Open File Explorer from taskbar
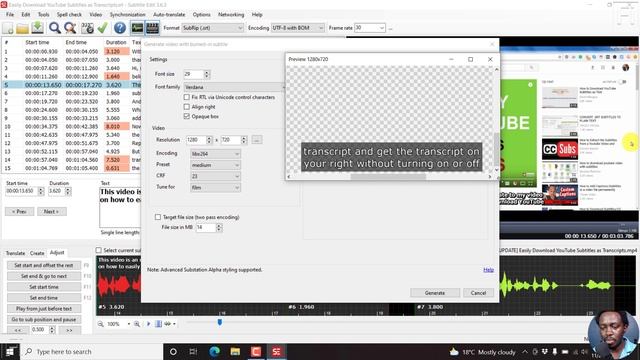The height and width of the screenshot is (360, 640). coord(235,351)
